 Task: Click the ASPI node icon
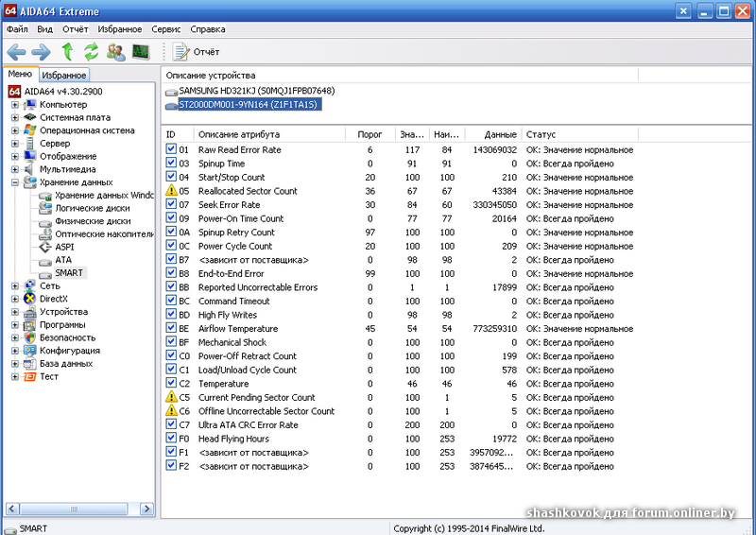[x=45, y=247]
